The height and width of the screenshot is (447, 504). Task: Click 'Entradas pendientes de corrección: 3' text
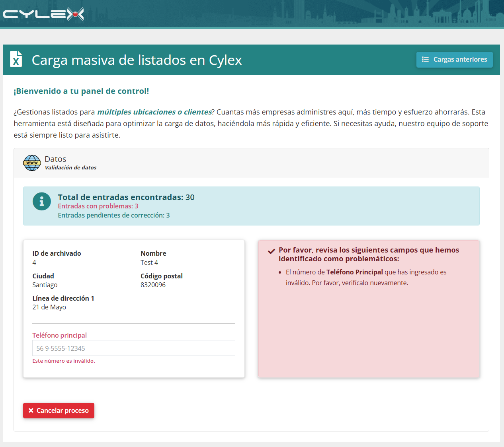114,215
